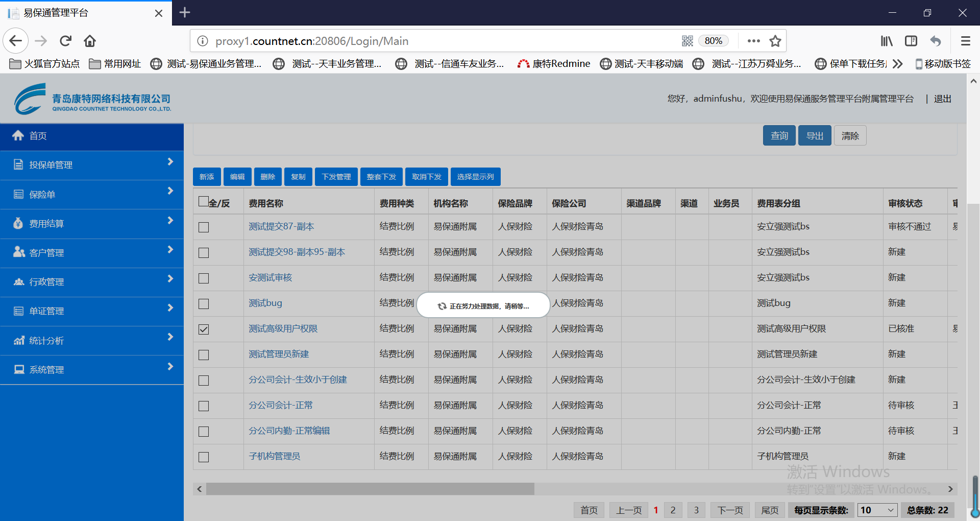Go to 首页 in the sidebar

click(38, 136)
